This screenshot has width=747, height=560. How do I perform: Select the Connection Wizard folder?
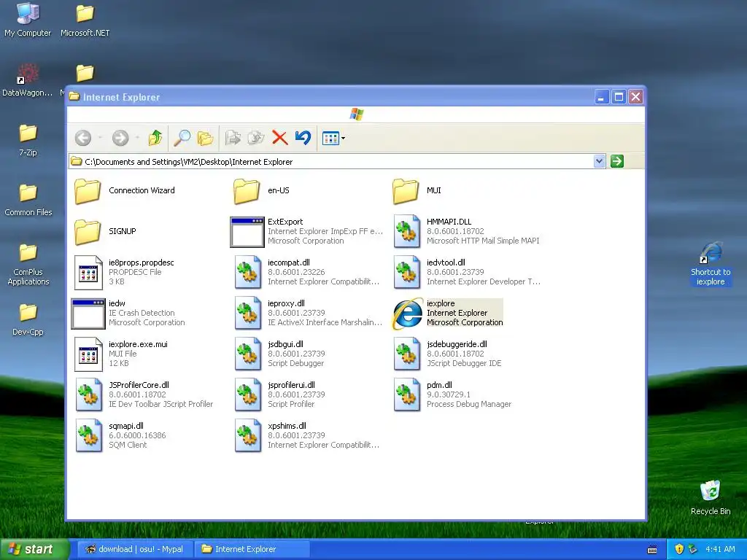click(125, 190)
